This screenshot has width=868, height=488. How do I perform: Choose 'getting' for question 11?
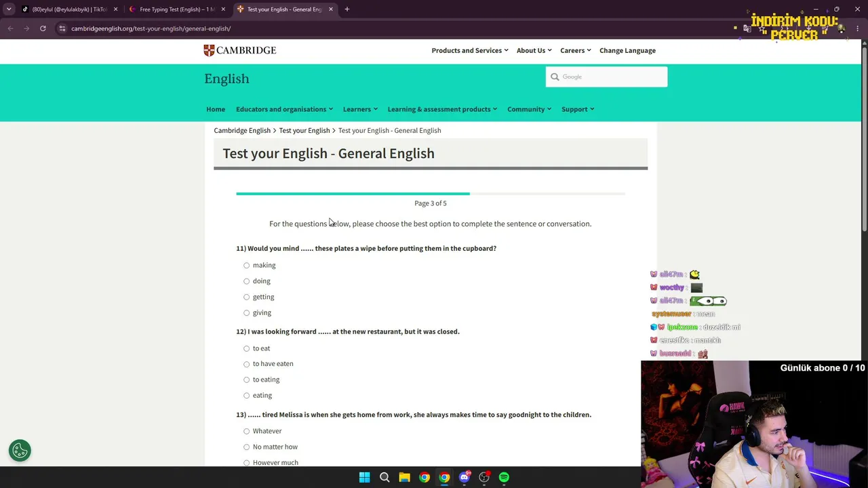pyautogui.click(x=246, y=297)
